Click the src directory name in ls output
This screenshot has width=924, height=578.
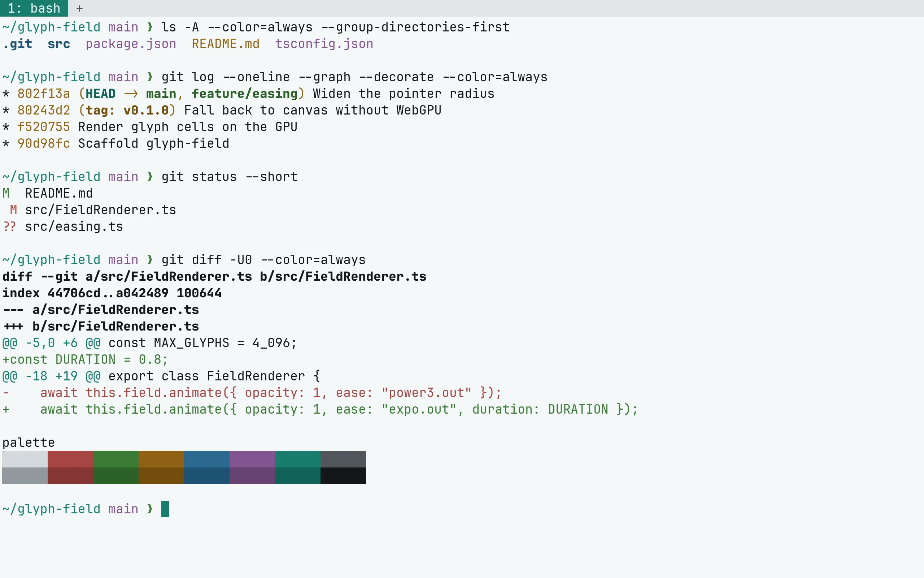(59, 44)
